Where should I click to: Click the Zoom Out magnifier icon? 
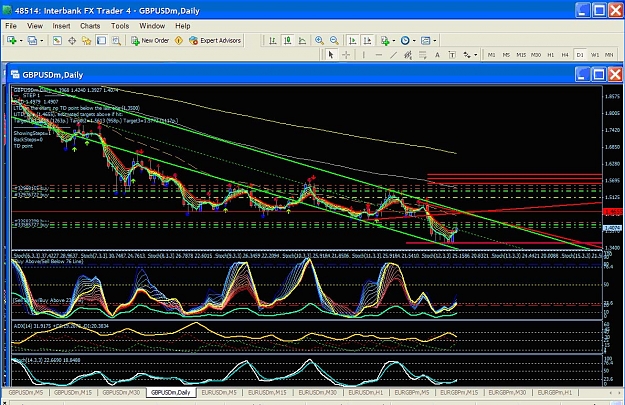pyautogui.click(x=334, y=40)
